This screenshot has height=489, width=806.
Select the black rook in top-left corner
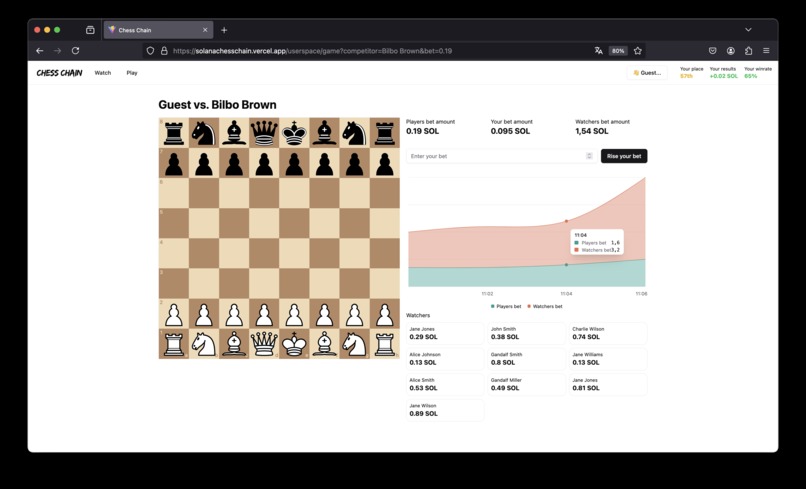click(174, 133)
